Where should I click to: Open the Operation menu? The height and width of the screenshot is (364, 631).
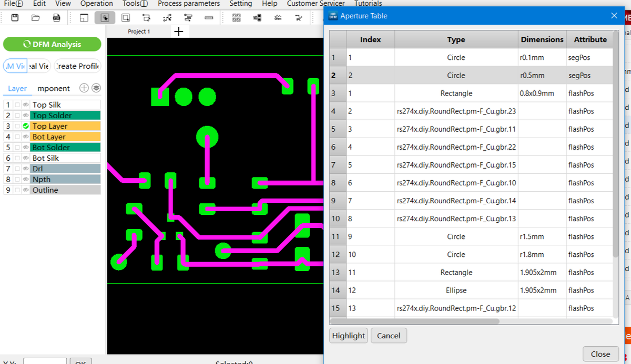[x=97, y=4]
